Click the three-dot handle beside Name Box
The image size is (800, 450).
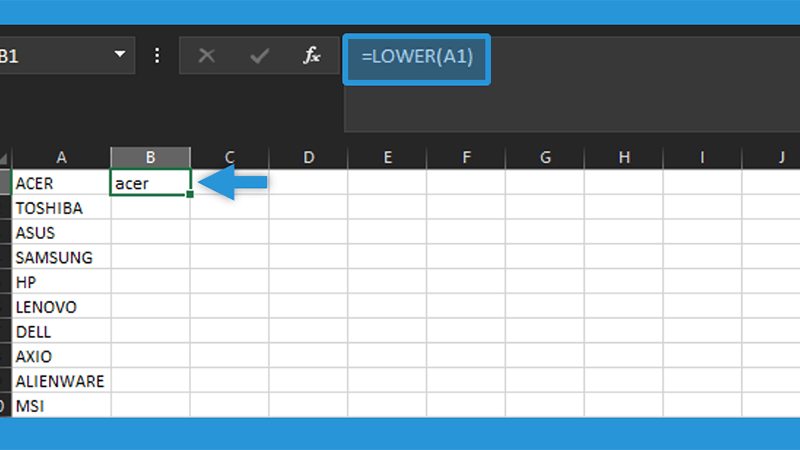tap(157, 55)
